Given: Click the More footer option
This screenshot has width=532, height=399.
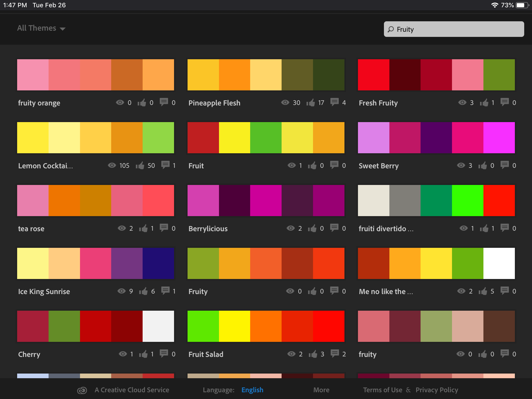Looking at the screenshot, I should [321, 390].
